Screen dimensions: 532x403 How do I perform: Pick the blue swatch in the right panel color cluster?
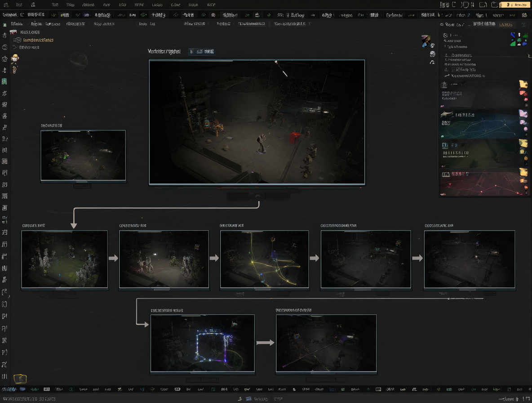point(513,35)
